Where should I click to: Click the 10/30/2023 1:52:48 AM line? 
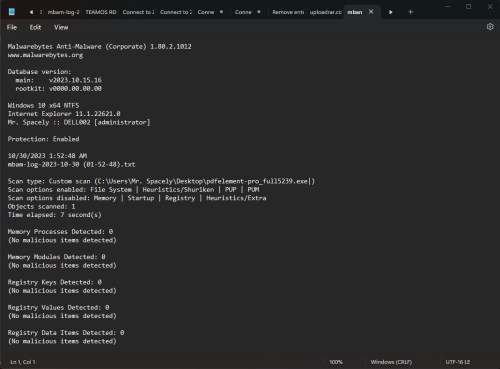point(47,156)
